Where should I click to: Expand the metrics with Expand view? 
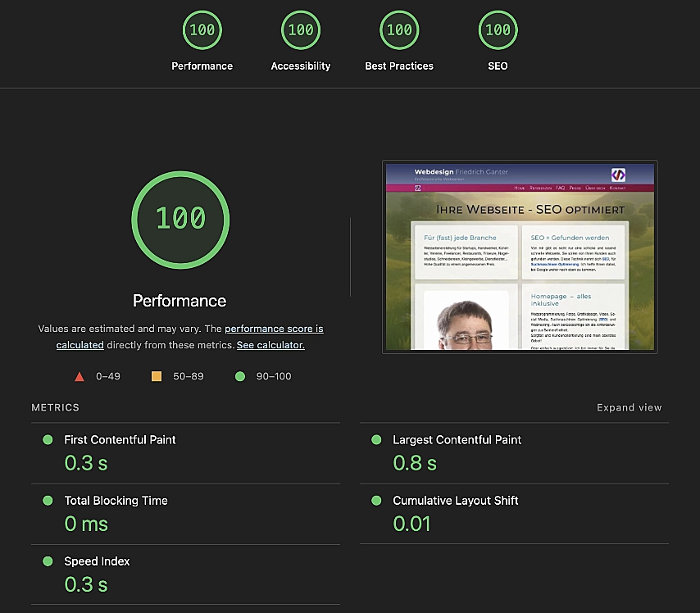pyautogui.click(x=629, y=407)
